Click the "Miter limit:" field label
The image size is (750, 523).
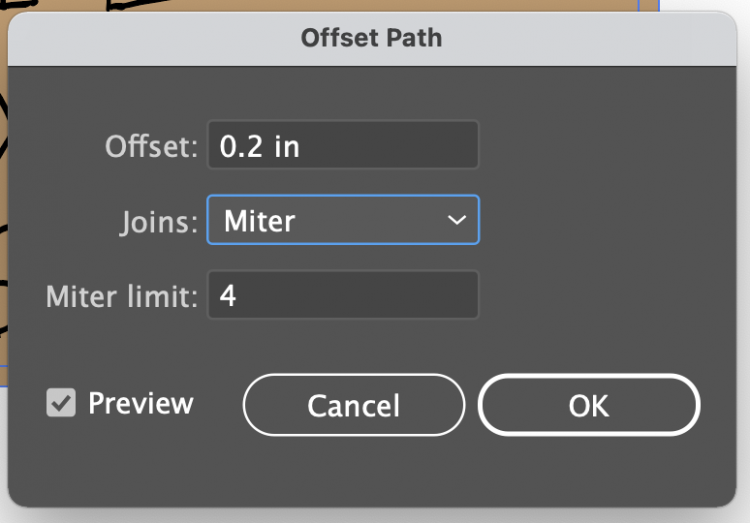tap(121, 296)
